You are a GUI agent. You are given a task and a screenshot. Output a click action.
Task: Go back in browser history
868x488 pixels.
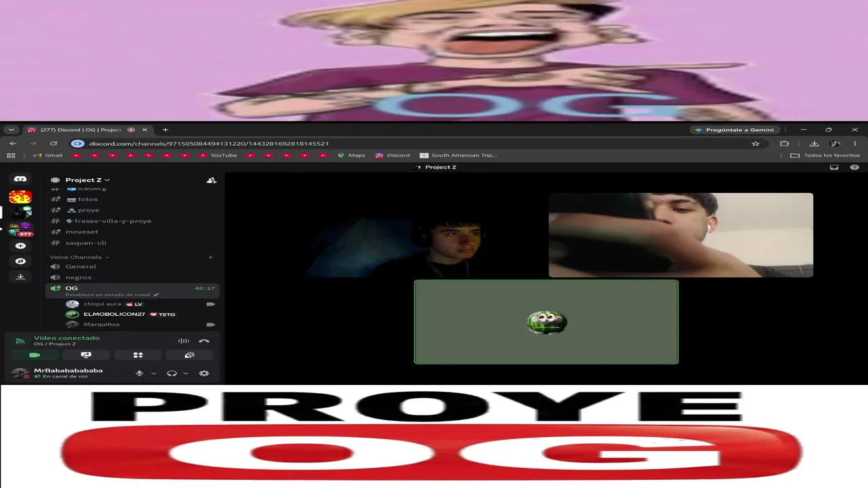13,144
